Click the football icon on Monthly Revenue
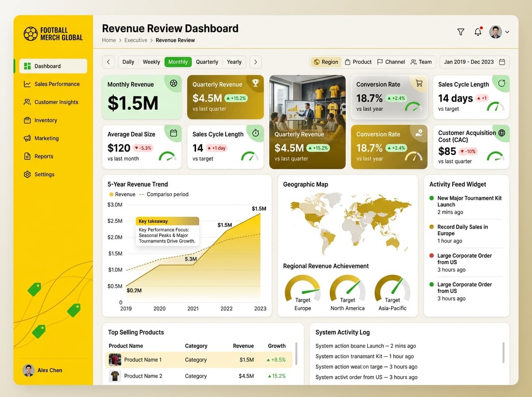Image resolution: width=532 pixels, height=397 pixels. [173, 83]
